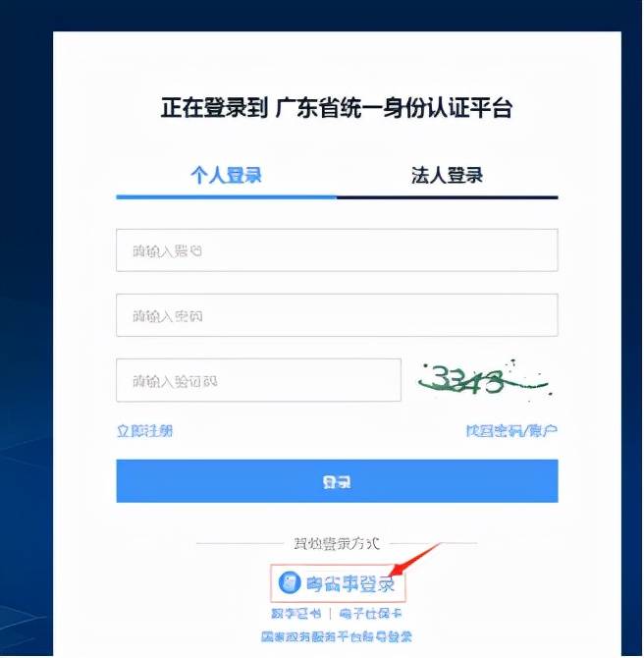Image resolution: width=644 pixels, height=658 pixels.
Task: Focus the 请输入密码 password field
Action: (337, 315)
